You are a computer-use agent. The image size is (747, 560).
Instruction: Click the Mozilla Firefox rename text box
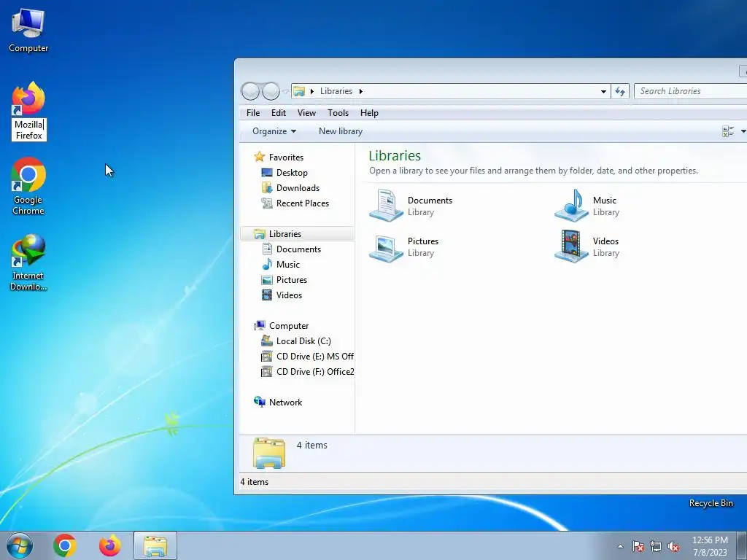click(x=29, y=130)
